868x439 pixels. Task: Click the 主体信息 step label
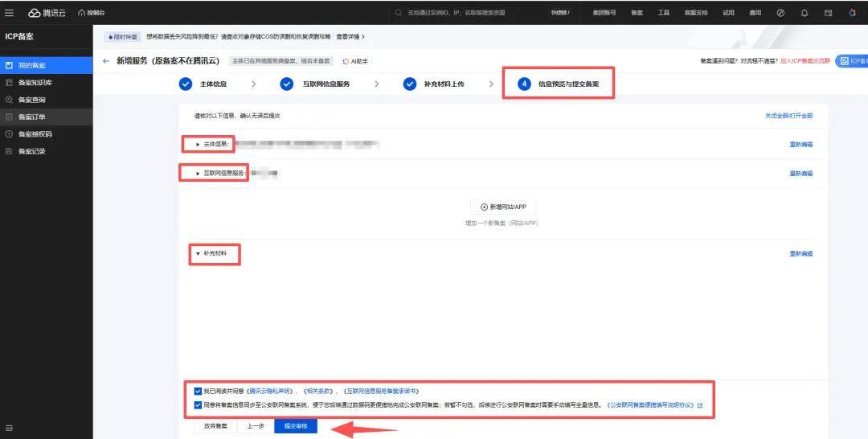click(x=213, y=84)
